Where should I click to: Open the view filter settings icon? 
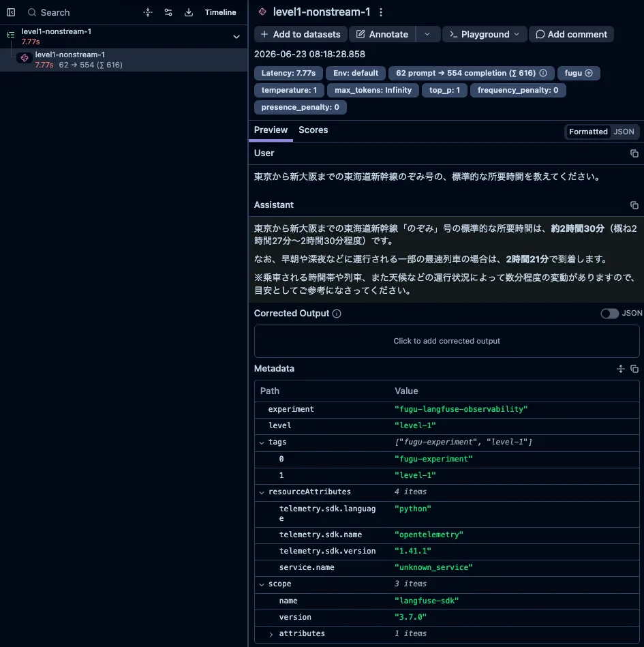(x=168, y=12)
